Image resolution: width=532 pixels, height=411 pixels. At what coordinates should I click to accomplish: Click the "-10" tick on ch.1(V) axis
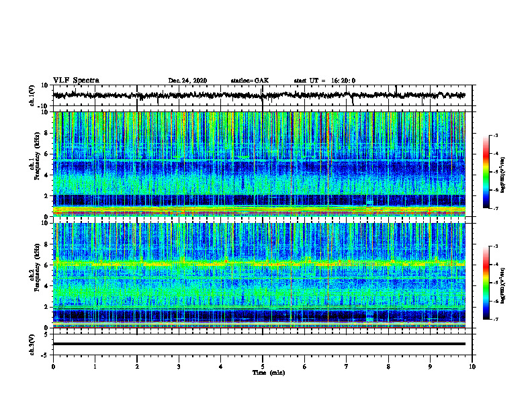pos(44,106)
